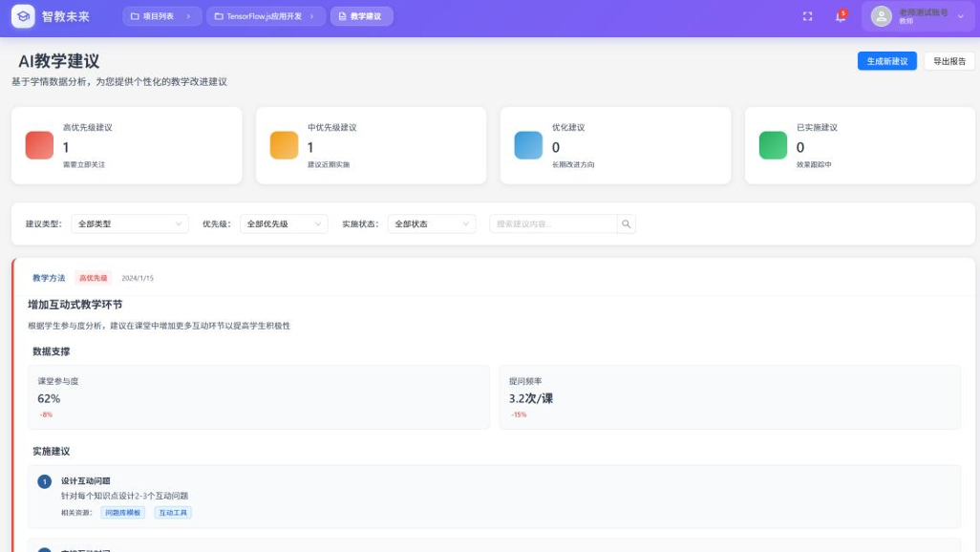
Task: Open the user account menu chevron
Action: coord(961,16)
